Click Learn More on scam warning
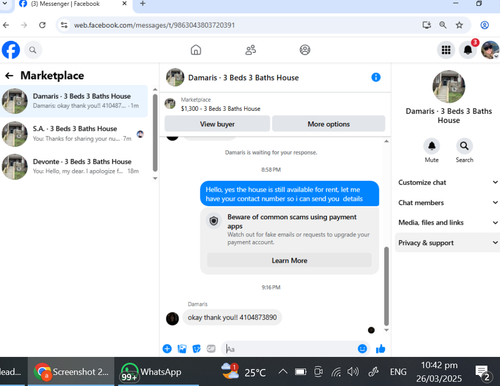 tap(289, 261)
